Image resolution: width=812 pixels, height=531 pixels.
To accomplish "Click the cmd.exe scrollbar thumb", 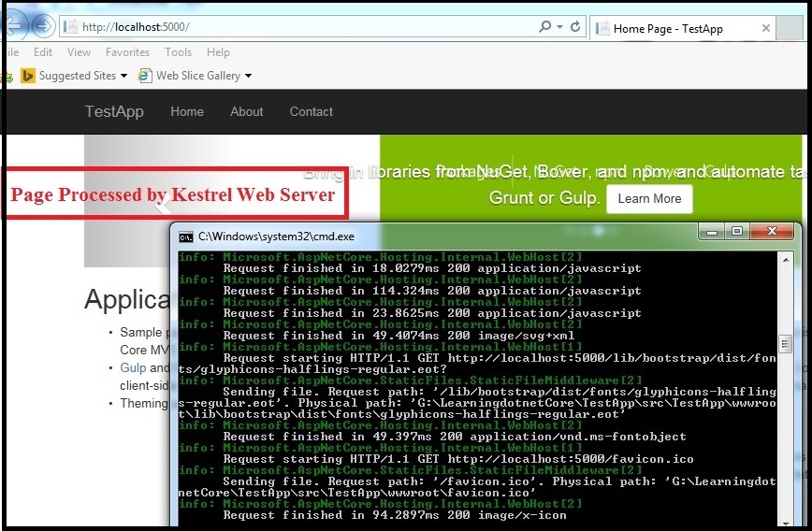I will click(786, 344).
